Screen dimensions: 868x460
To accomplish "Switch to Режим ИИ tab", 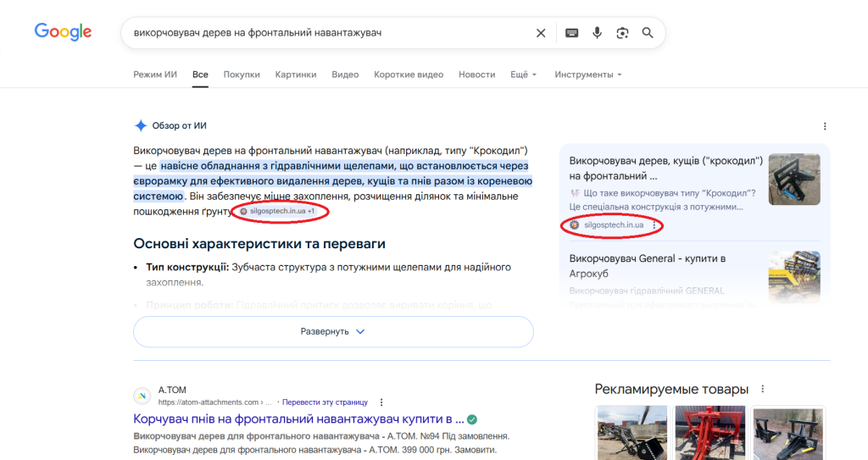I will (155, 75).
